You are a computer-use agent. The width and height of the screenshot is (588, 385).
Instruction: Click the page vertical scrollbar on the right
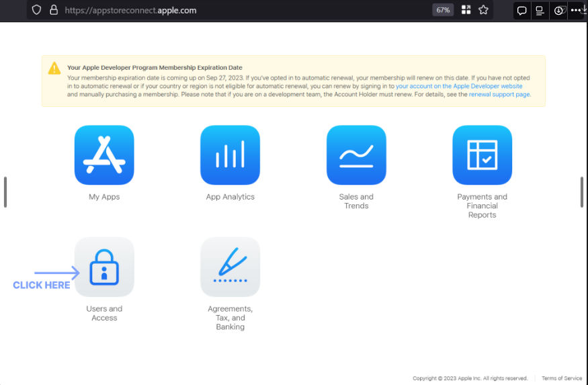pos(582,192)
